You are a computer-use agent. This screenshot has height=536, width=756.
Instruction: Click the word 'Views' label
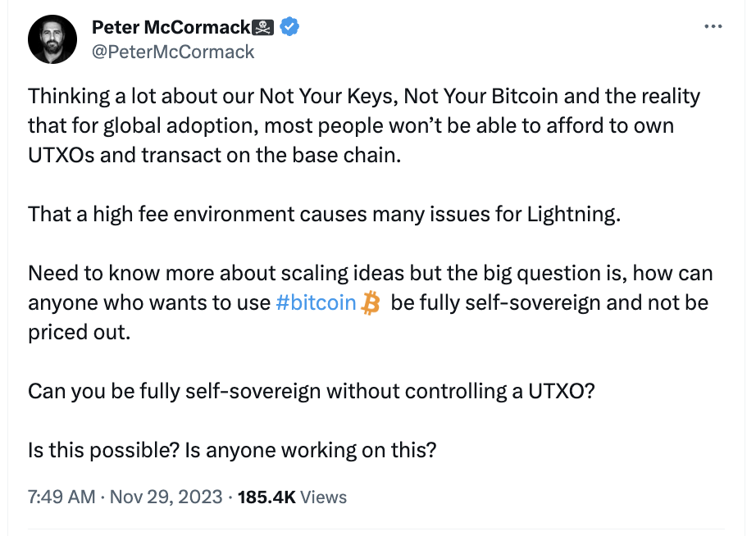(324, 497)
